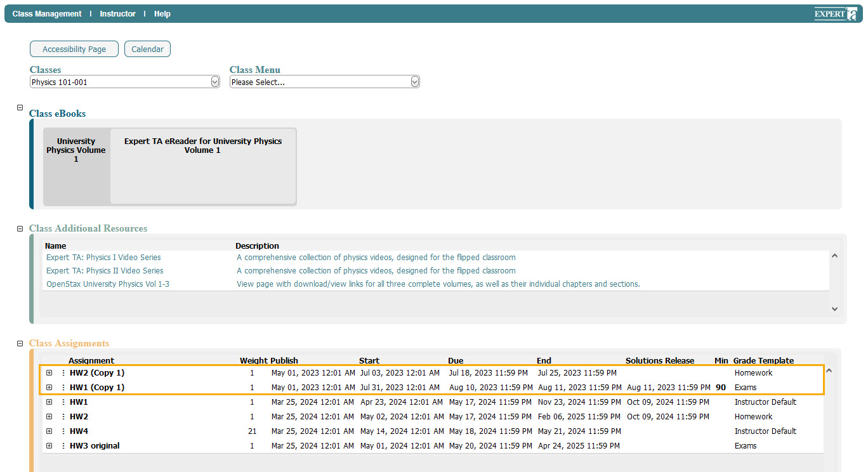Open the three-dot options for HW3 original
This screenshot has width=868, height=472.
pos(63,446)
